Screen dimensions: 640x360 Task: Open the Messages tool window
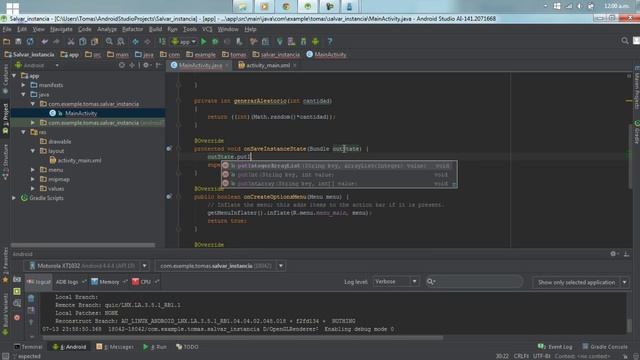[115, 347]
